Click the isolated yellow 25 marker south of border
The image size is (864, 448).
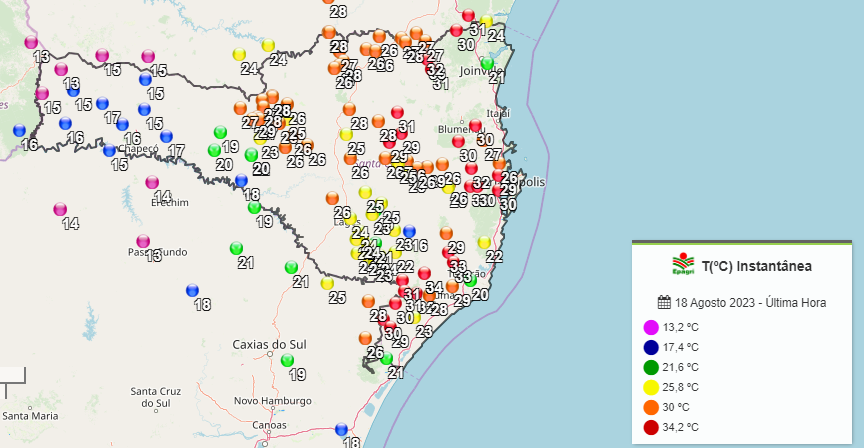pyautogui.click(x=327, y=283)
